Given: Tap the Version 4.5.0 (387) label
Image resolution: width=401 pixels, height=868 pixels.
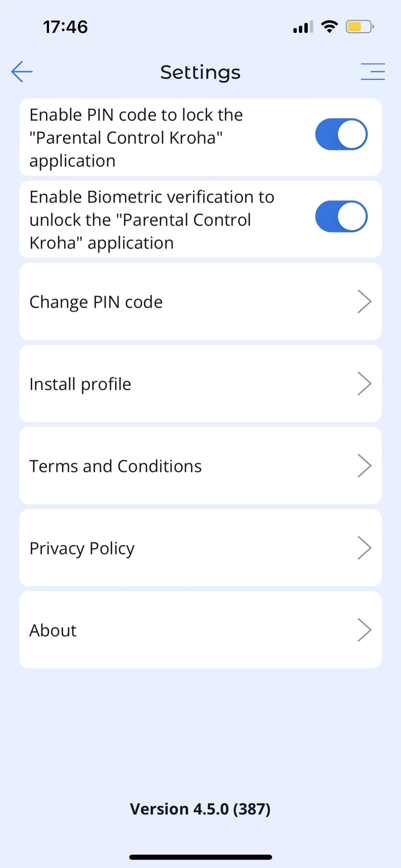Looking at the screenshot, I should click(200, 809).
